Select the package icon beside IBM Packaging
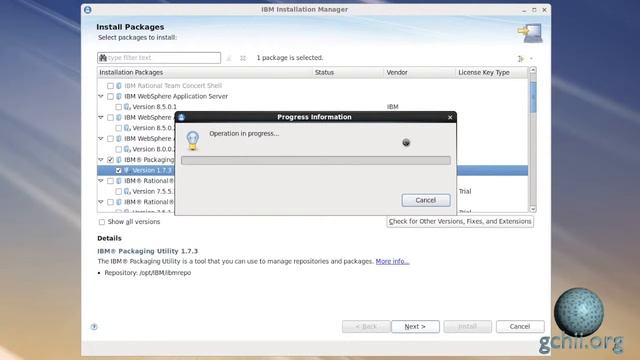This screenshot has width=640, height=360. (119, 160)
